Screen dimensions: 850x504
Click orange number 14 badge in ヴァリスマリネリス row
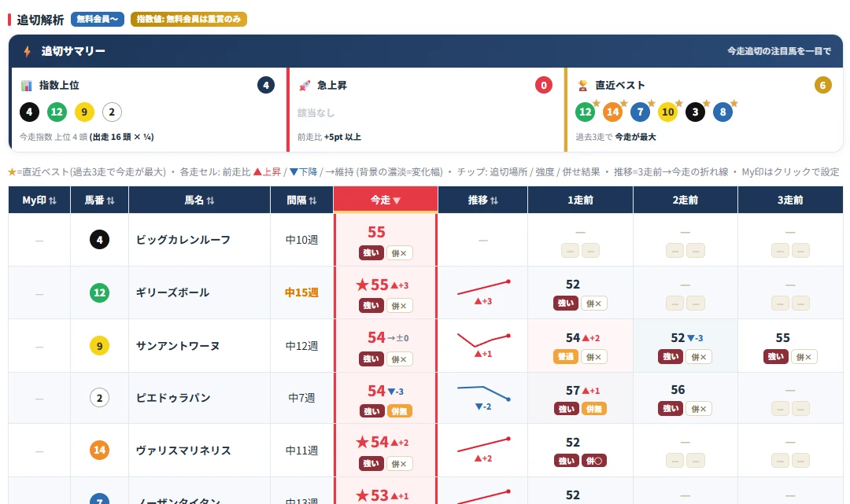click(99, 450)
